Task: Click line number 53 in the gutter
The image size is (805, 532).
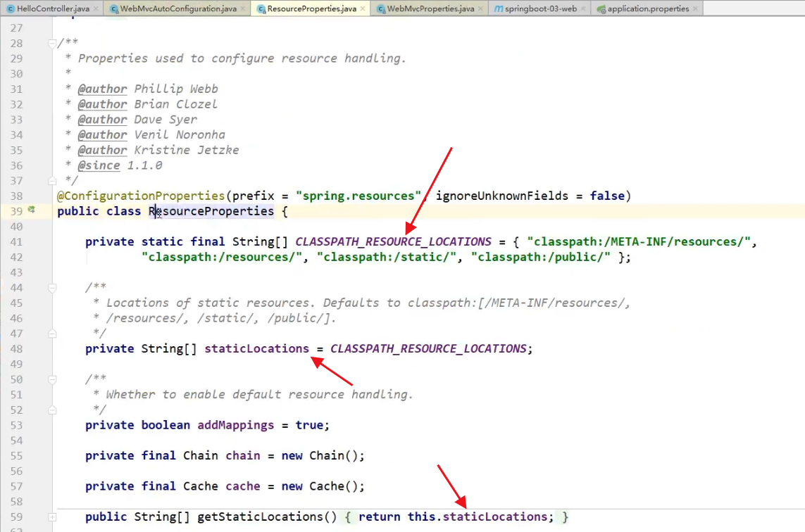Action: tap(16, 426)
